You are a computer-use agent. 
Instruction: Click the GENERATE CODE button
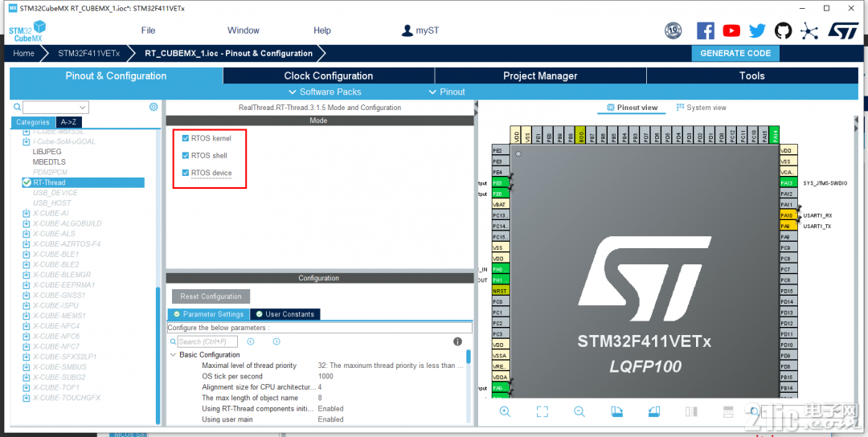click(x=735, y=54)
